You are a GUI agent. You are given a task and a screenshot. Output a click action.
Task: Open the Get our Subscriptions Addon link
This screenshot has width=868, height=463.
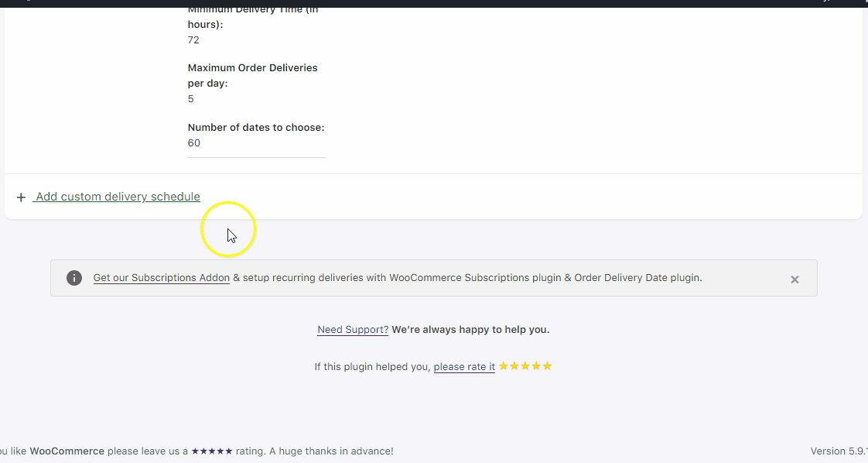click(161, 277)
